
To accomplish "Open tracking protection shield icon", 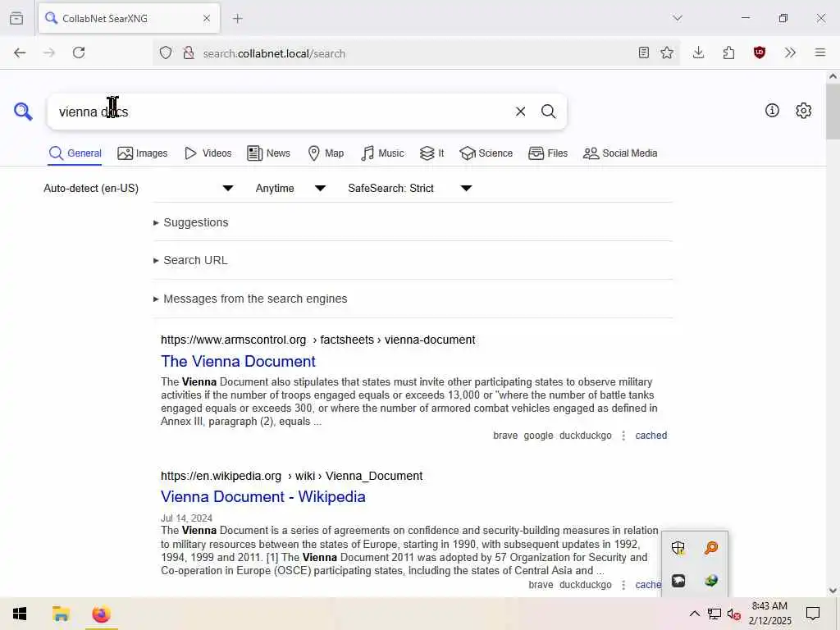I will point(166,52).
